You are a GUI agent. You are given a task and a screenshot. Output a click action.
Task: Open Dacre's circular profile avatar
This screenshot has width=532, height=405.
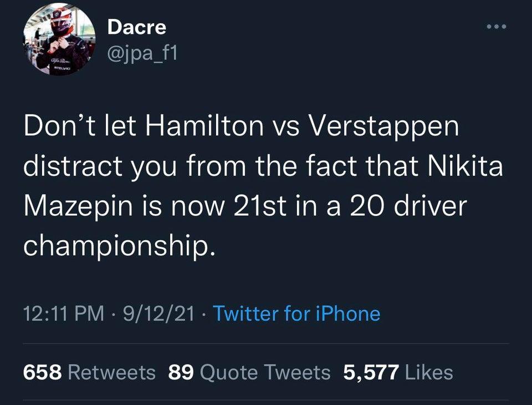point(59,40)
